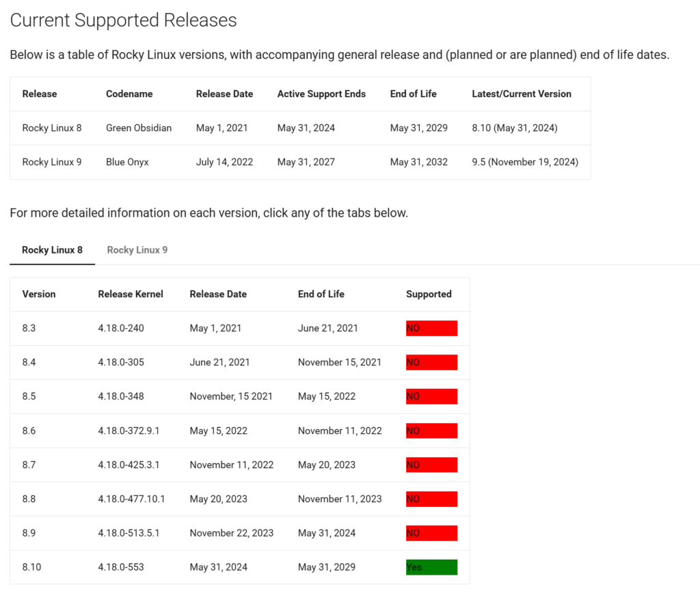700x602 pixels.
Task: Click the 'For more detailed information' sentence
Action: point(209,213)
